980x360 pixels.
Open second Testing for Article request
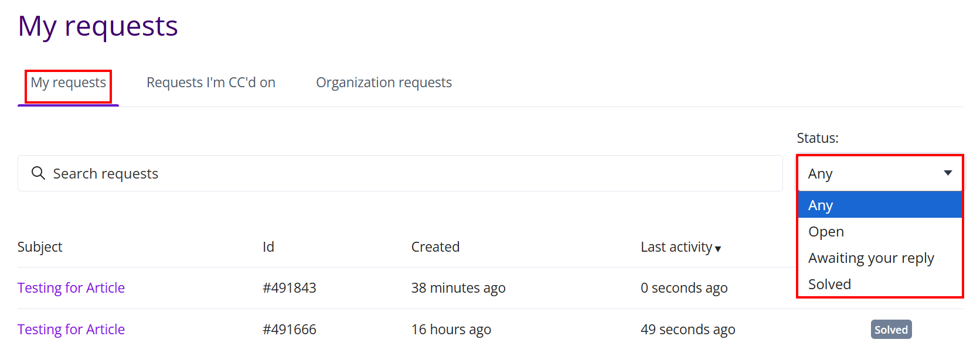[x=71, y=330]
